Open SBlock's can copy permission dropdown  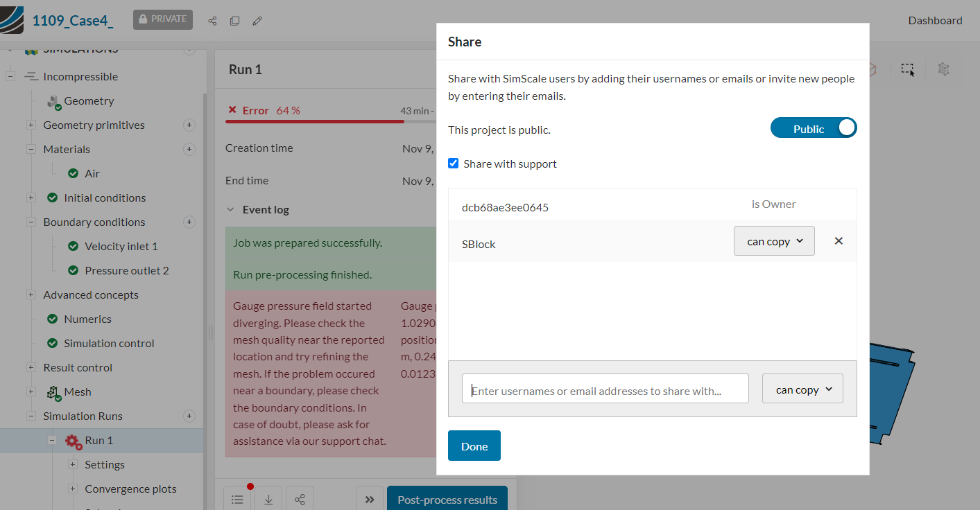(x=774, y=241)
